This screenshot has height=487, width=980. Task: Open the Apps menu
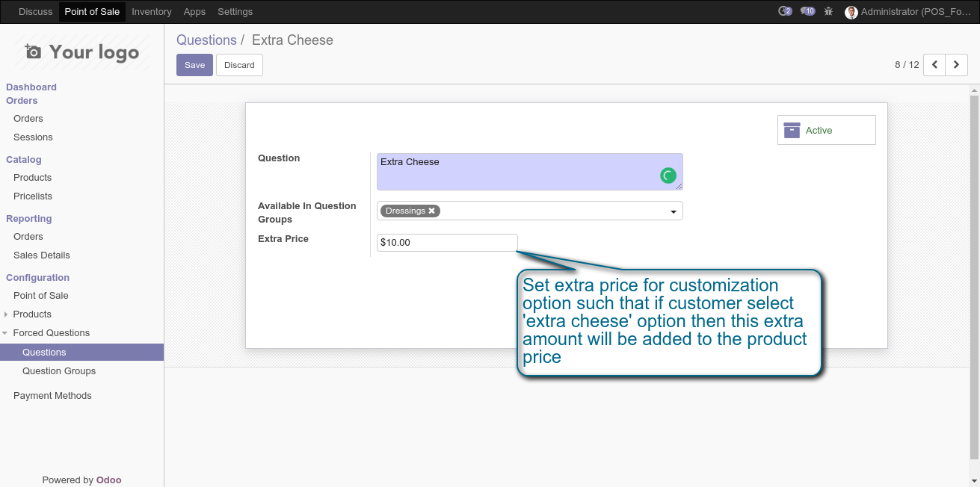(194, 12)
